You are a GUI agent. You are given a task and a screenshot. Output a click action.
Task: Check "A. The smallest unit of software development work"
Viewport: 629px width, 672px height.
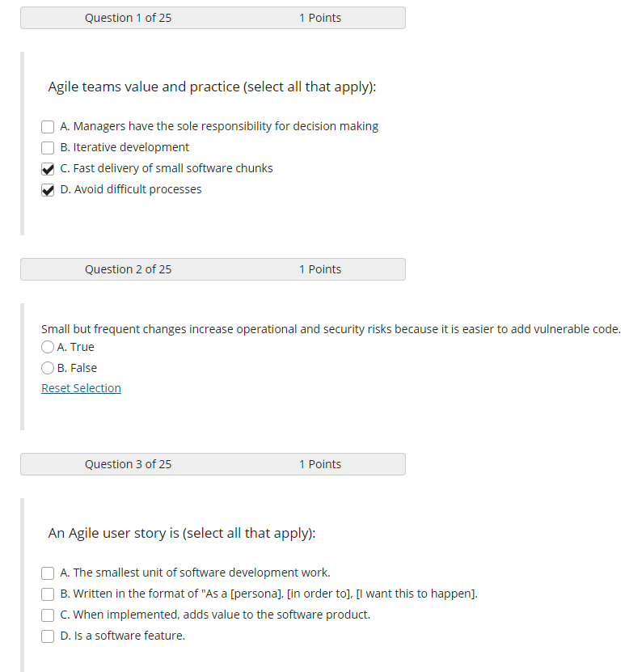48,573
